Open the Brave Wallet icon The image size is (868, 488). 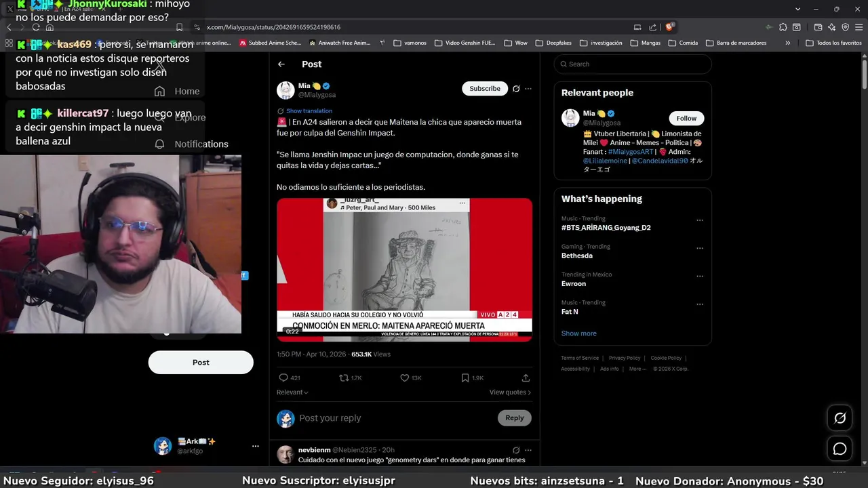click(x=818, y=27)
